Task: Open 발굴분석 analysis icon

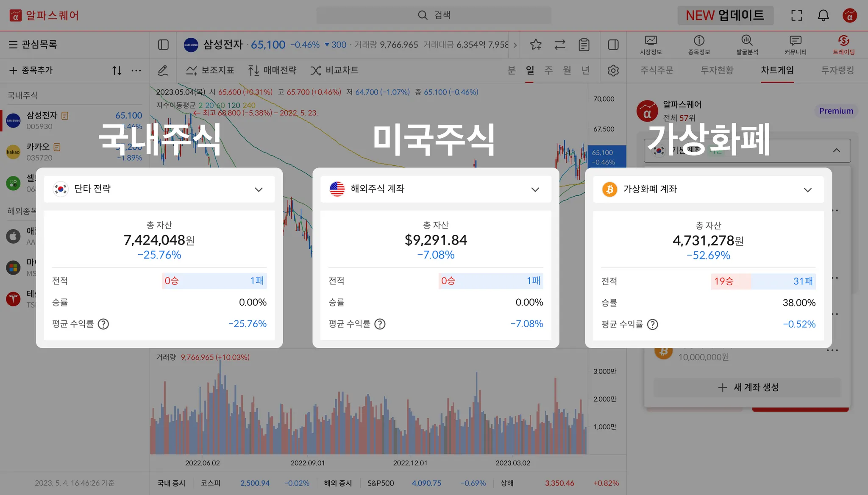Action: click(747, 44)
